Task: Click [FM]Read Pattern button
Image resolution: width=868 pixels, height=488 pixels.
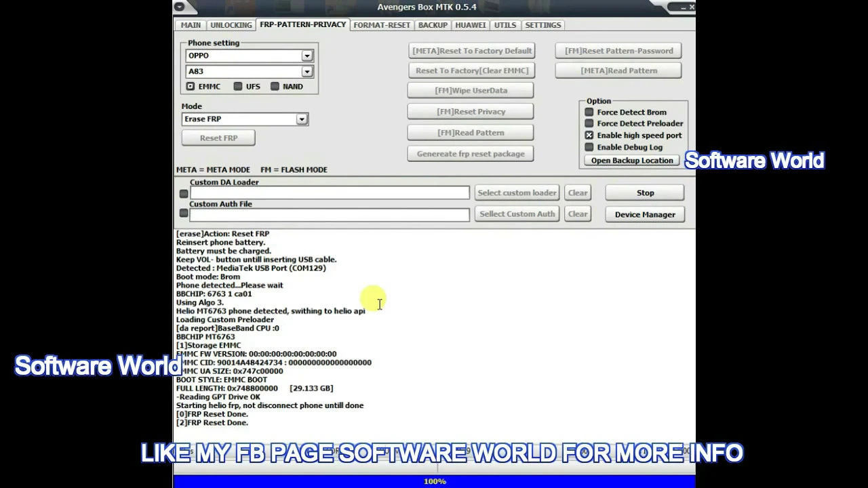Action: 471,133
